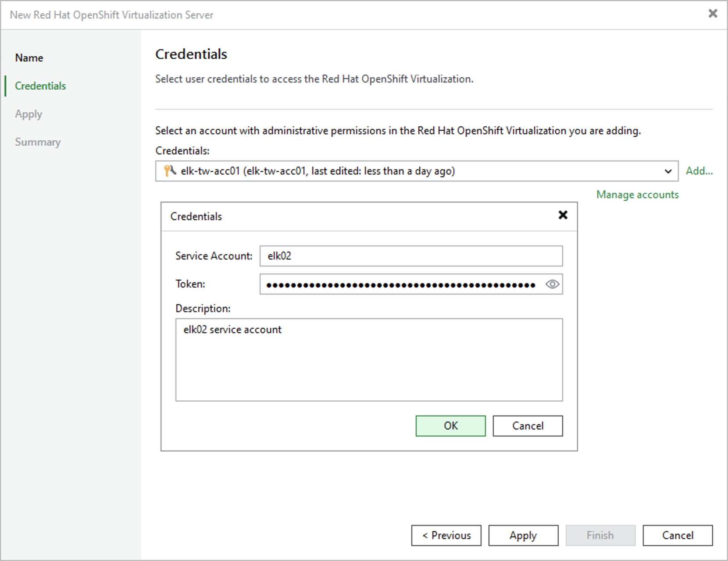
Task: Close the New Red Hat OpenShift wizard
Action: (x=713, y=14)
